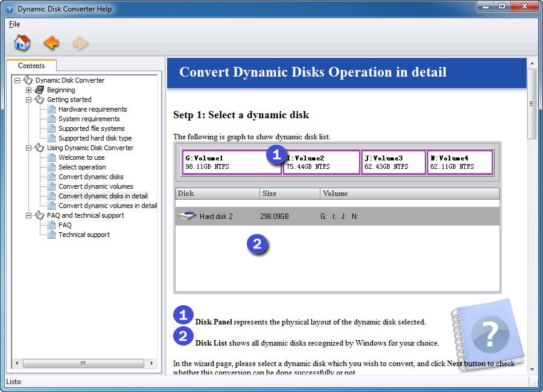Image resolution: width=543 pixels, height=392 pixels.
Task: Click the scroll down arrow of help page
Action: pos(532,369)
